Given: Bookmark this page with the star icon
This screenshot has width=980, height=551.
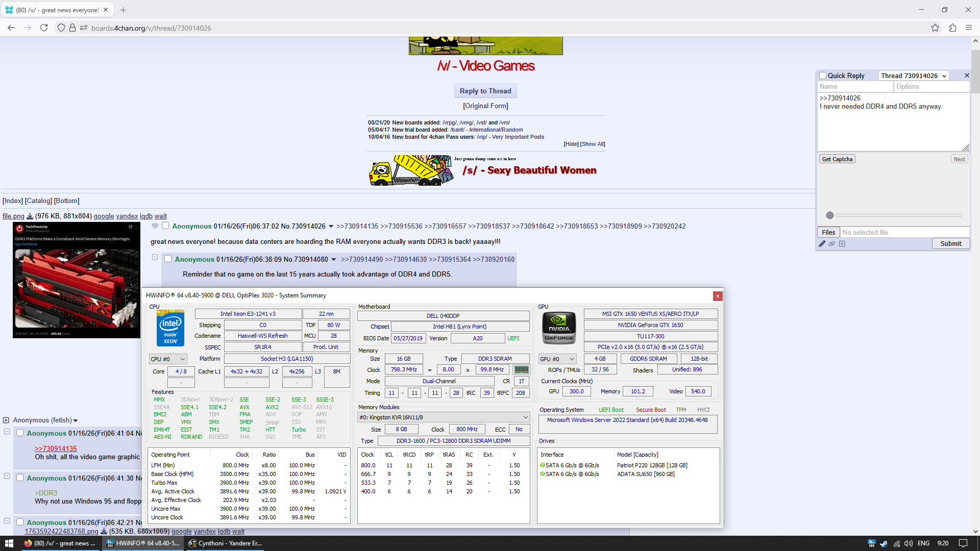Looking at the screenshot, I should click(x=935, y=28).
